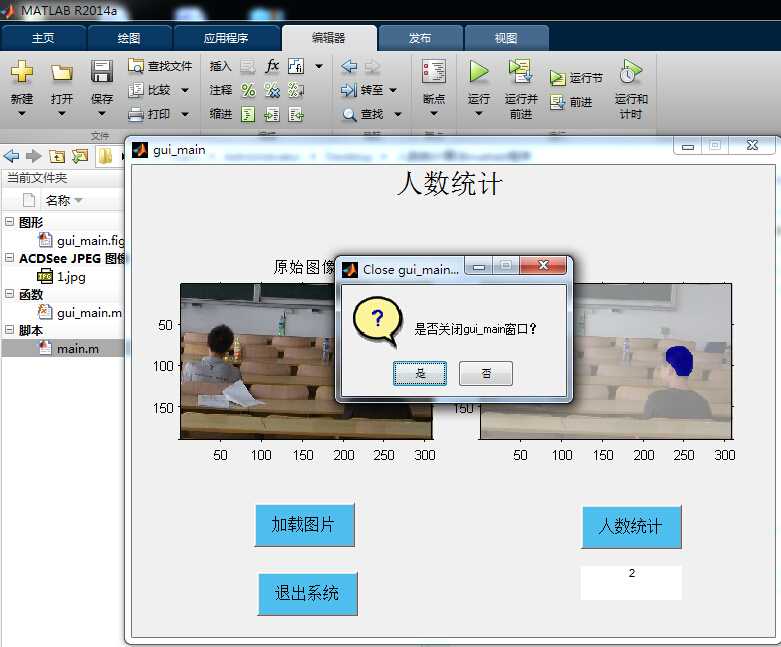781x647 pixels.
Task: Collapse the ACDSee JPEG group
Action: (x=9, y=258)
